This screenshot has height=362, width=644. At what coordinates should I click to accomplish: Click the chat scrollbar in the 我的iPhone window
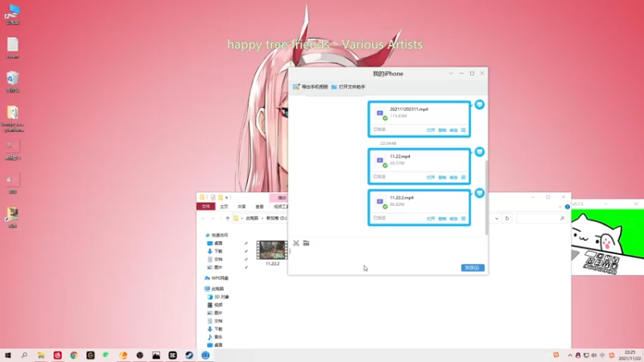487,197
